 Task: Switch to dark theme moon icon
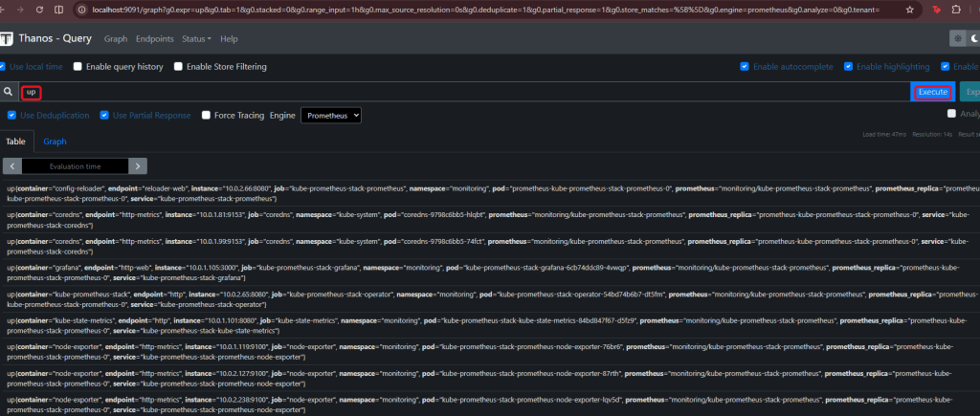pyautogui.click(x=973, y=38)
